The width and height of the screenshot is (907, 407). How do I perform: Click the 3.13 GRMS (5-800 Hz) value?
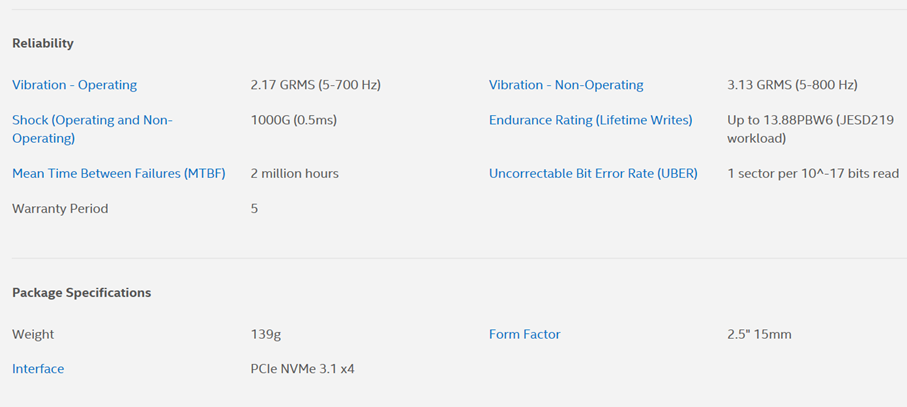[792, 85]
